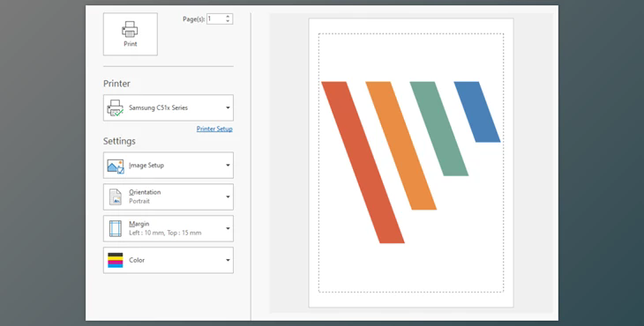The height and width of the screenshot is (326, 644).
Task: Click the dropdown arrow beside Image Setup
Action: (228, 166)
